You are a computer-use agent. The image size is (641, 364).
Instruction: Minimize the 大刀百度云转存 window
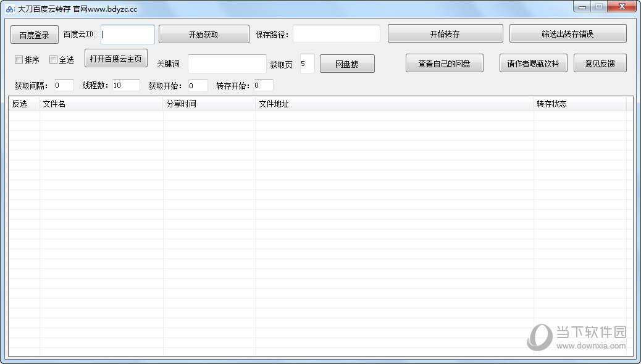click(582, 7)
